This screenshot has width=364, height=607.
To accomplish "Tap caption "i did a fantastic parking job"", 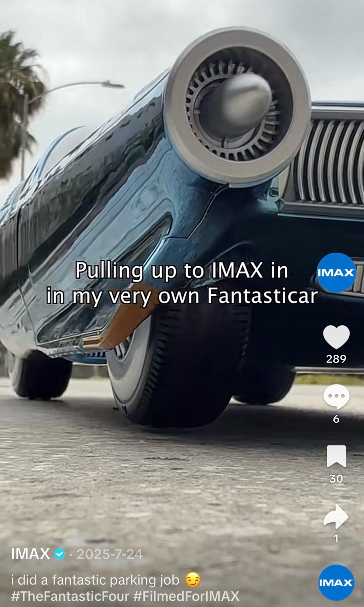I will click(95, 580).
